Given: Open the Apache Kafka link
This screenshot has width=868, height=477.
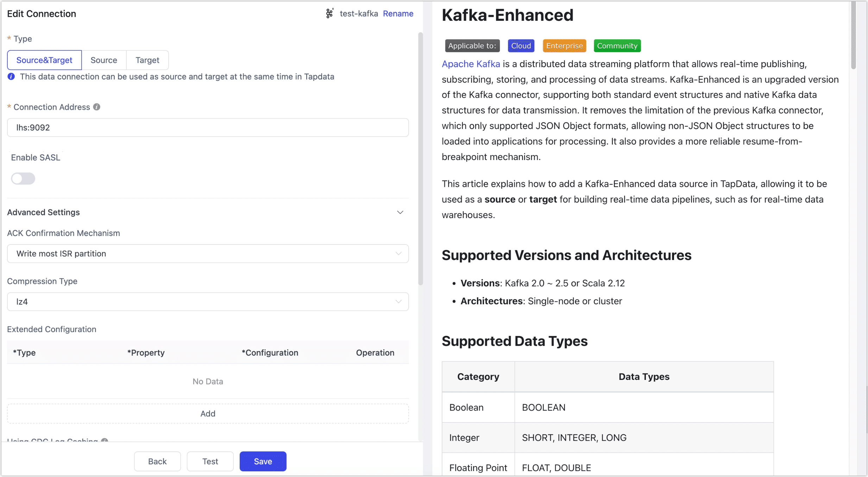Looking at the screenshot, I should tap(471, 64).
